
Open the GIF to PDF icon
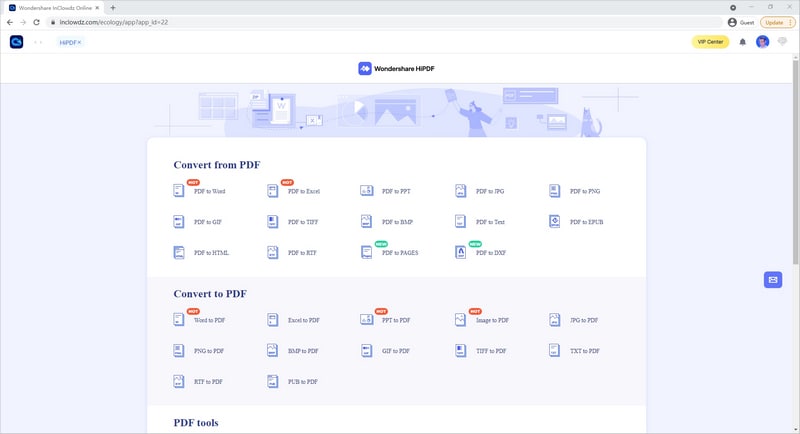click(x=366, y=350)
